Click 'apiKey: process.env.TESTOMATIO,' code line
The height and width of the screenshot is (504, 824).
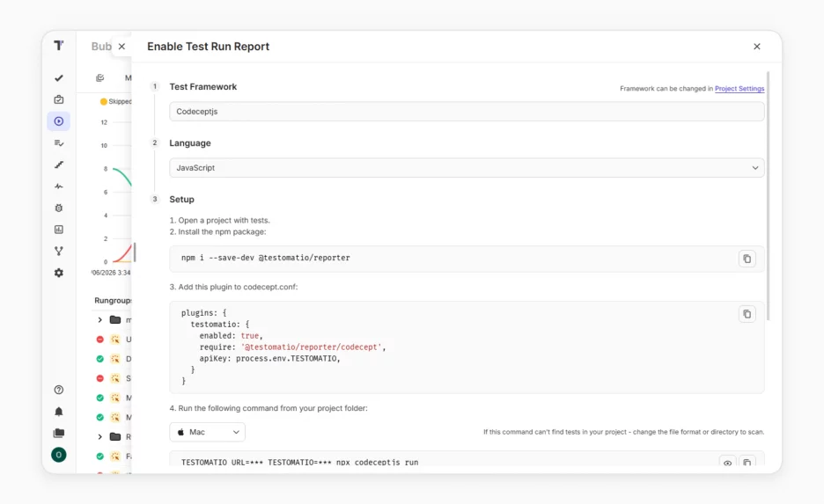pyautogui.click(x=269, y=359)
